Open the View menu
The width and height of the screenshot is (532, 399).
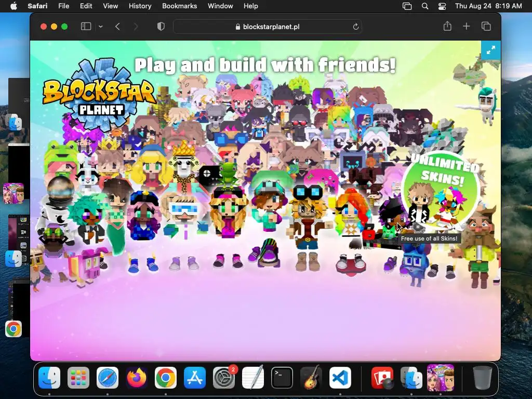[110, 6]
